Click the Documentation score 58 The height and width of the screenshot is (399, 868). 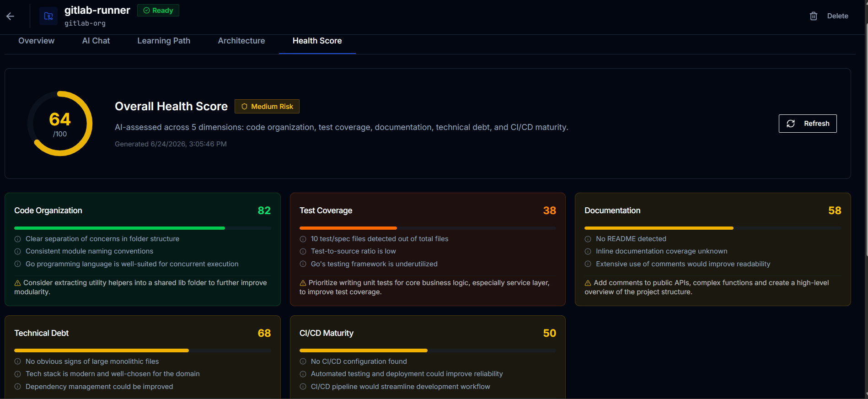tap(835, 210)
